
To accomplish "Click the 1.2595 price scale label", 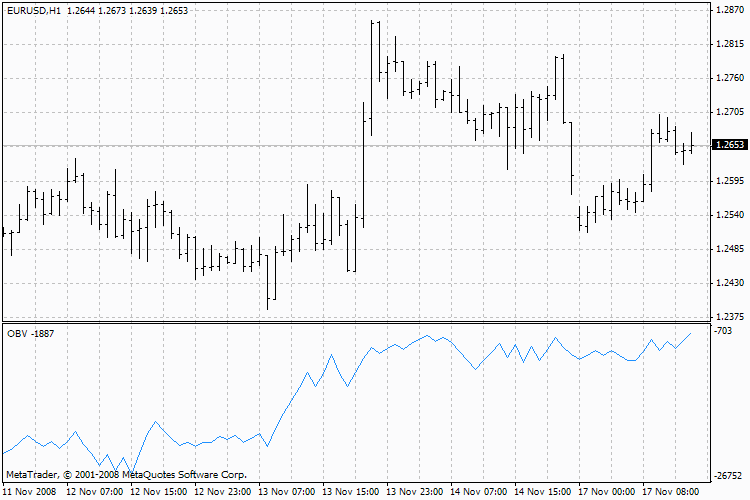I will point(730,181).
